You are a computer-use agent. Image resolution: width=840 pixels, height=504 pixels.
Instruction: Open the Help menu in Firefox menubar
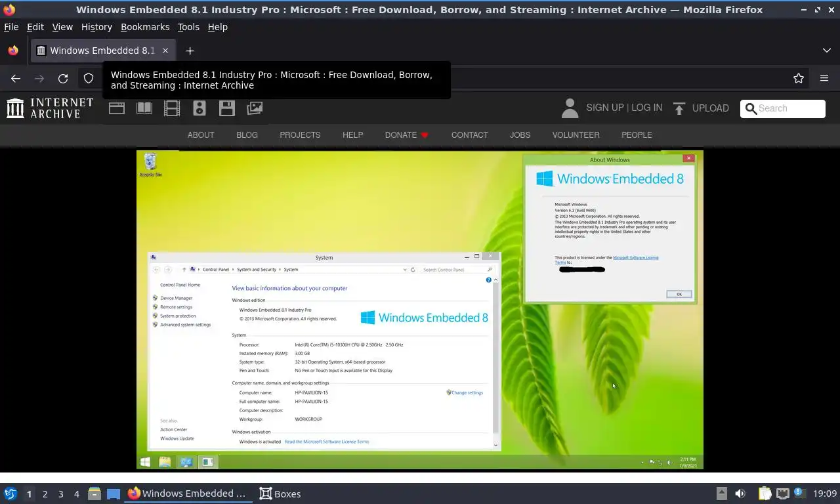tap(217, 27)
